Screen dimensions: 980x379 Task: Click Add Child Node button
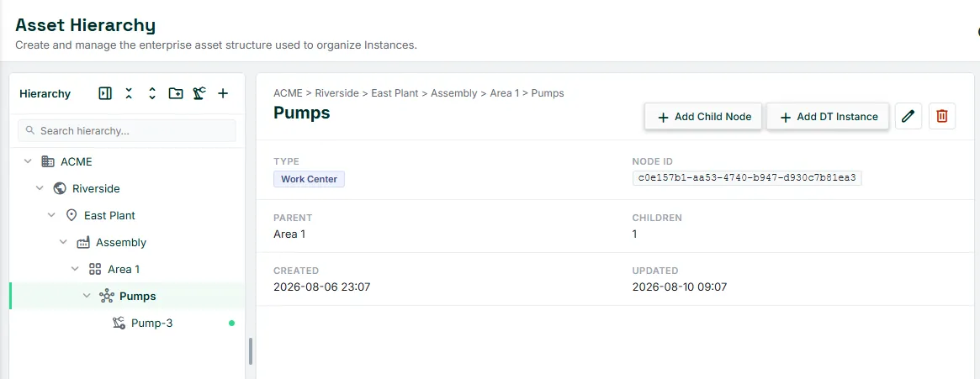tap(703, 117)
